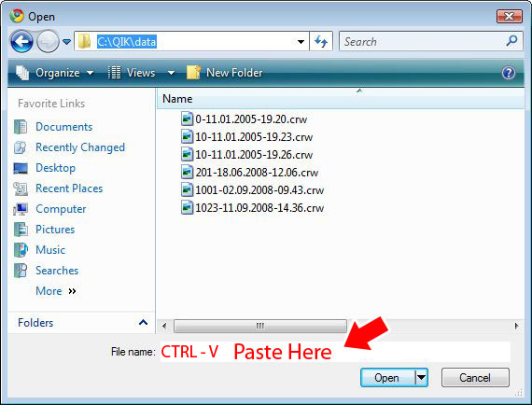Click the New Folder toolbar button

pos(225,72)
